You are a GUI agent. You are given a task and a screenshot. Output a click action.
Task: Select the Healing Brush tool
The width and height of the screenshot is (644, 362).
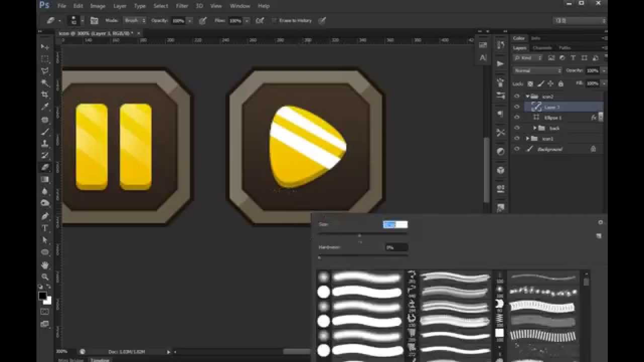click(x=45, y=120)
